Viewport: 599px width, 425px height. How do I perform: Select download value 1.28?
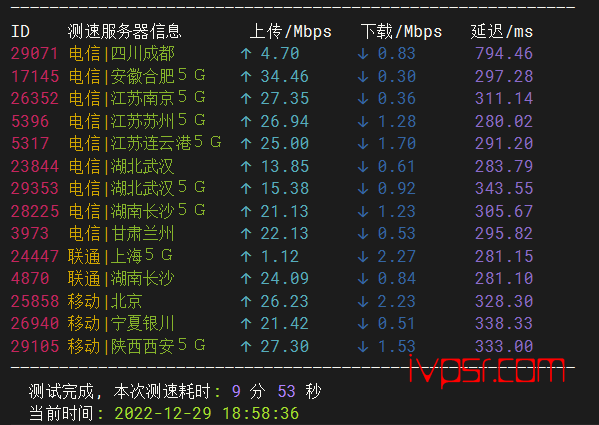(x=397, y=121)
